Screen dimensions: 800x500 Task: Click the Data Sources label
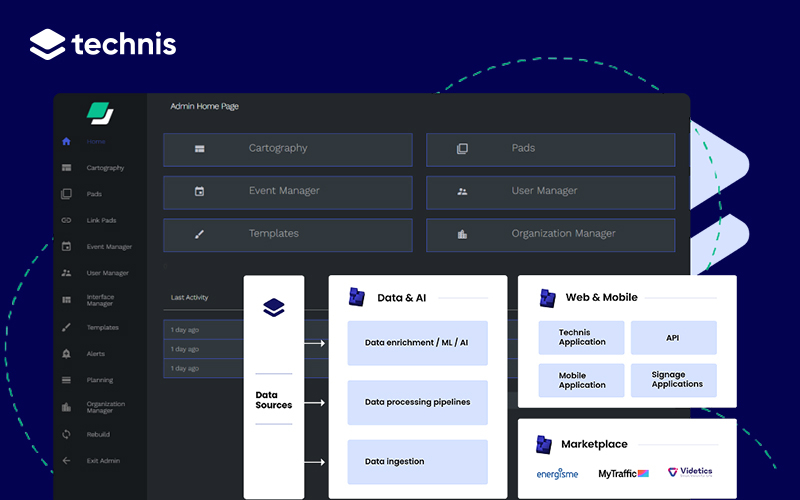[273, 400]
